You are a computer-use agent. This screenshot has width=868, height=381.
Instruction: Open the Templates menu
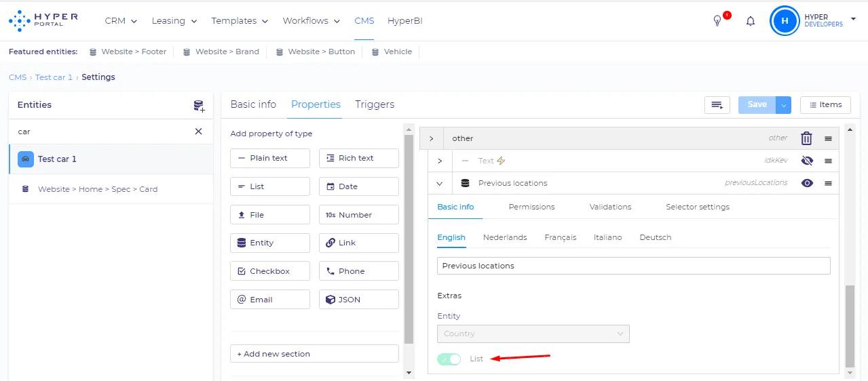(240, 21)
